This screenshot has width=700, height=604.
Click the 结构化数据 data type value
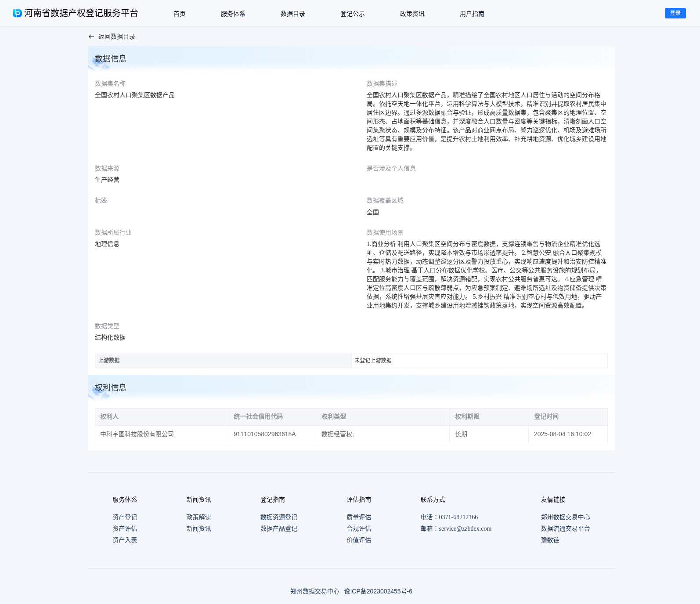(x=110, y=337)
